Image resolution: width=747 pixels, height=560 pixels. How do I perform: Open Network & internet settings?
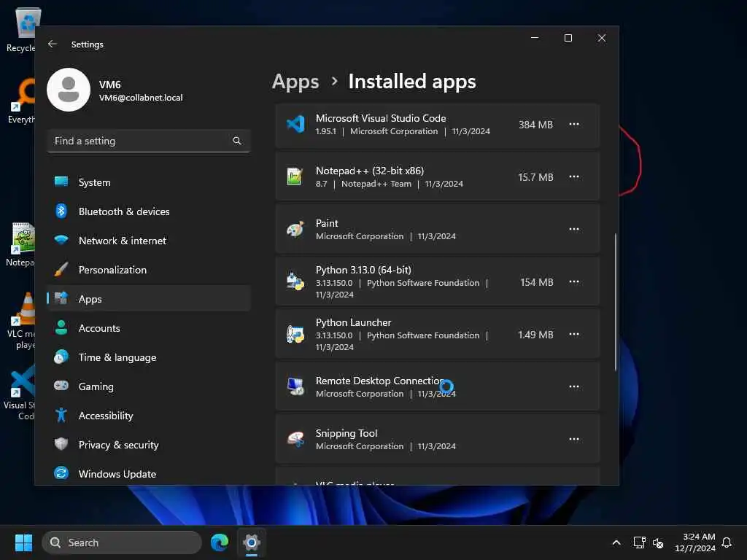(149, 241)
